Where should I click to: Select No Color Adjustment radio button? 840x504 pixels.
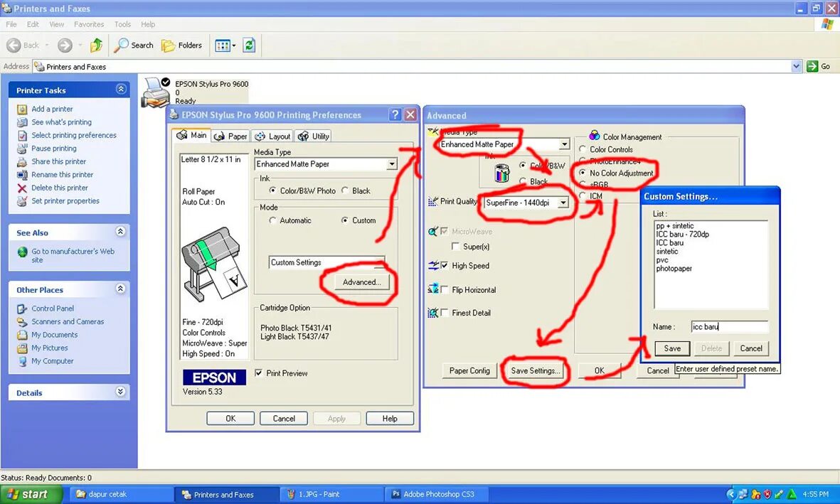click(x=583, y=173)
